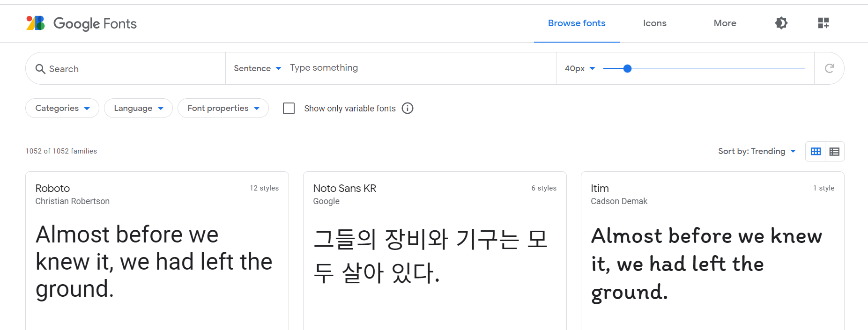
Task: Click the Google Fonts logo
Action: [x=82, y=23]
